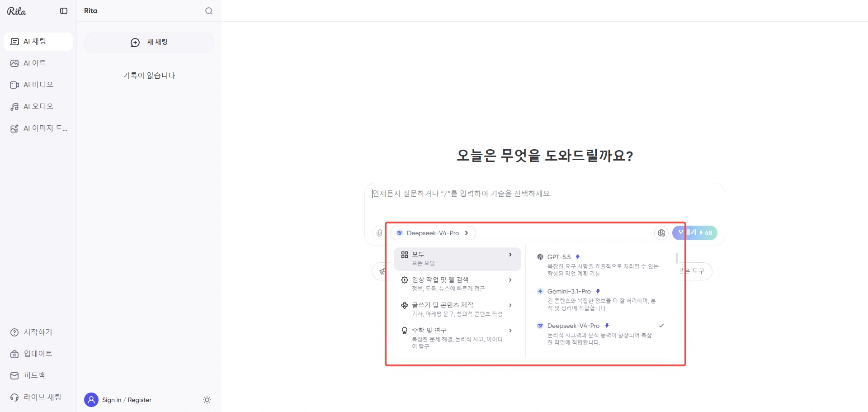
Task: Click the 시작하기 question mark icon
Action: pos(14,332)
